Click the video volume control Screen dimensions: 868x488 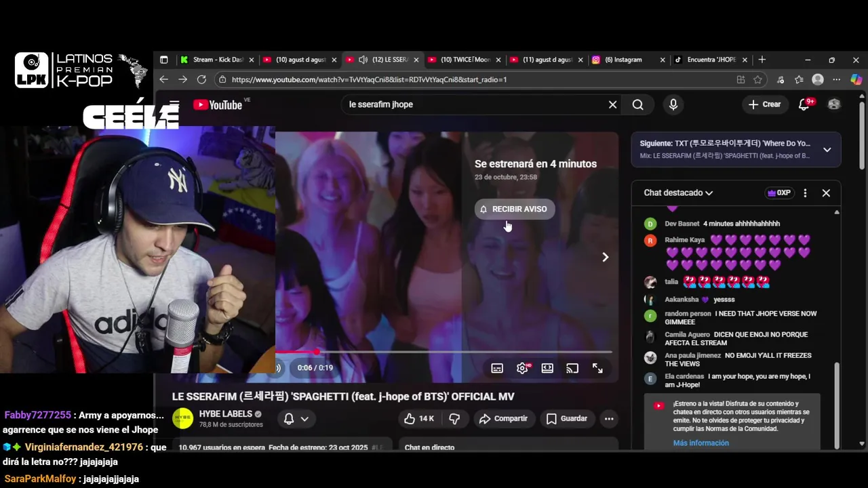click(278, 368)
